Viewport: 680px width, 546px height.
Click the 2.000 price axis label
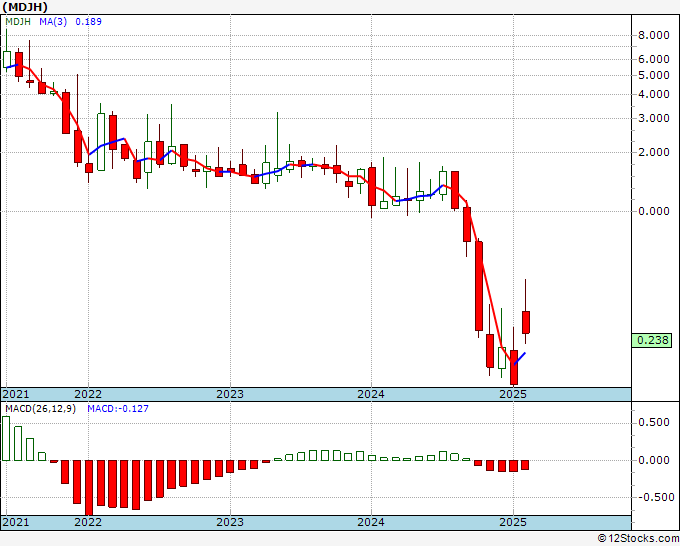(654, 152)
